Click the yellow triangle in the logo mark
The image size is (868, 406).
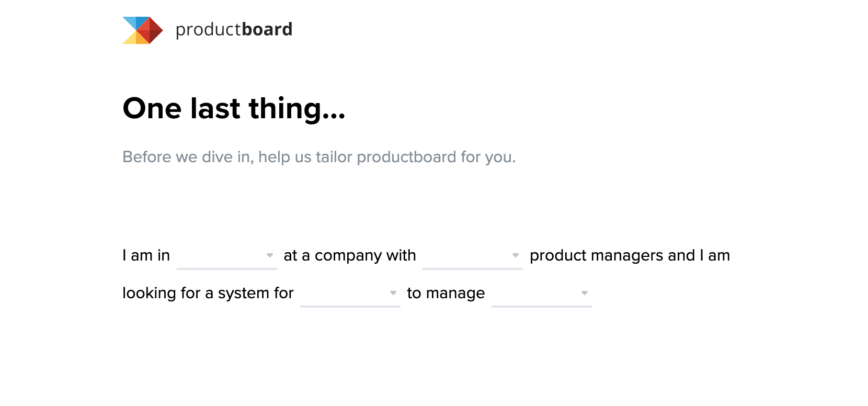point(129,39)
